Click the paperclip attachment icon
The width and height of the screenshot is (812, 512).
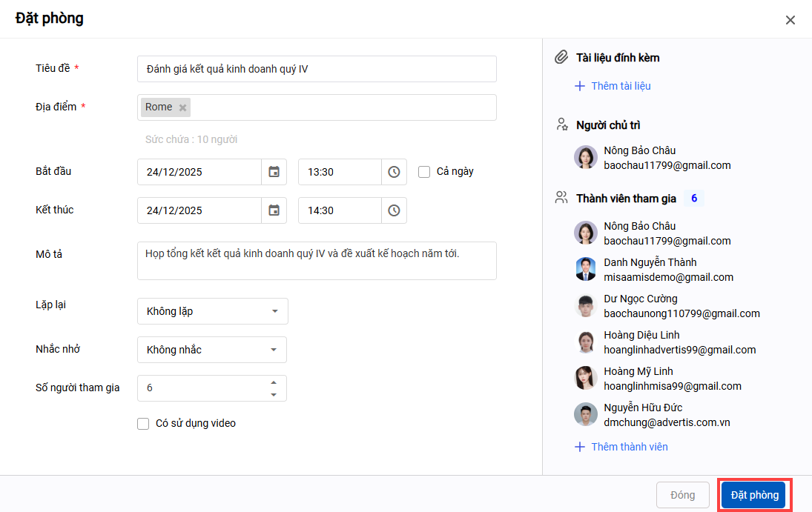[561, 58]
